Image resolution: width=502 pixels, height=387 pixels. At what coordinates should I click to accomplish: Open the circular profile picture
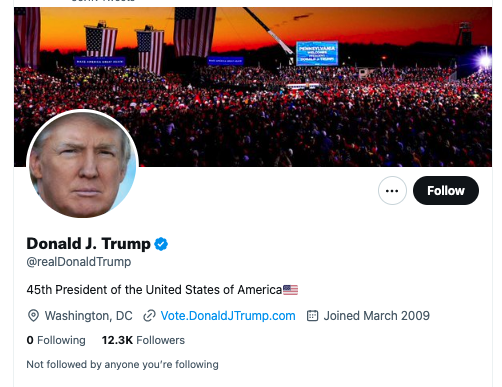coord(82,164)
